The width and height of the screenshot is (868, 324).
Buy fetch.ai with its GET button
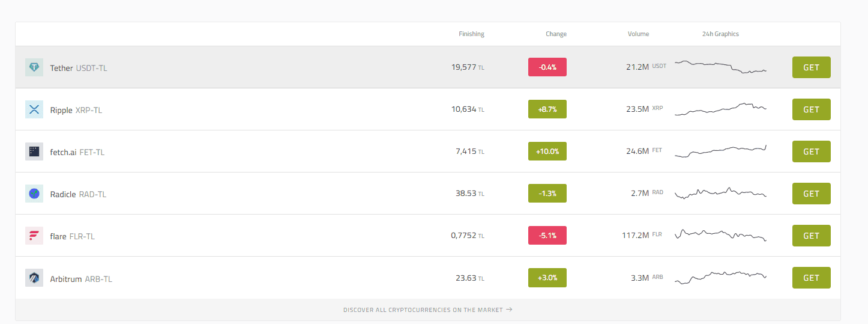(811, 151)
